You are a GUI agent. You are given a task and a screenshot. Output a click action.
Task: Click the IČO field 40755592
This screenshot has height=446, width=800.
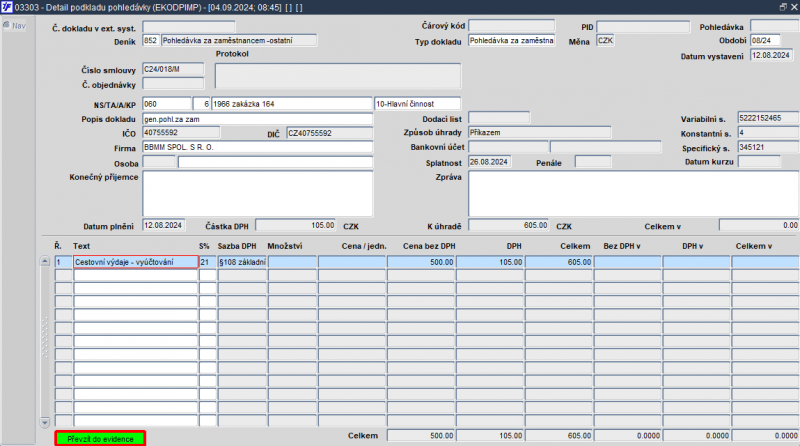(x=181, y=133)
